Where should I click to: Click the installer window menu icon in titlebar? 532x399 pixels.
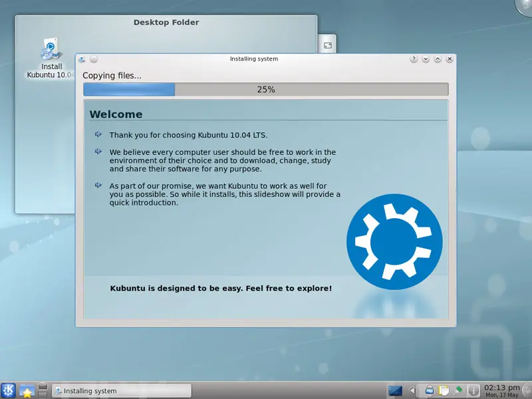pos(82,59)
